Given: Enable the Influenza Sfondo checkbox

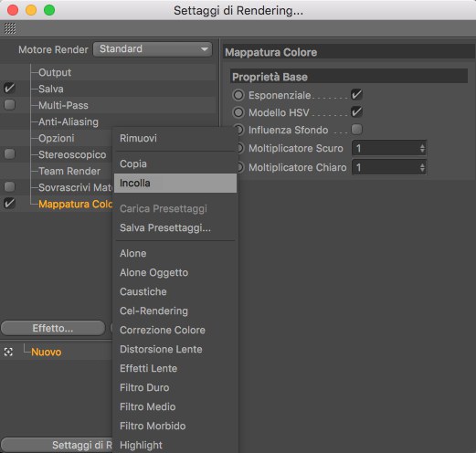Looking at the screenshot, I should click(356, 130).
